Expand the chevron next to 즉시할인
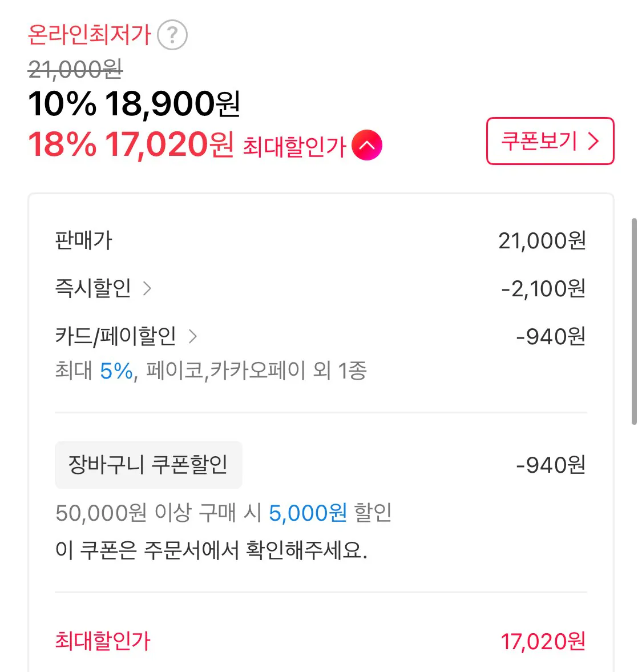Viewport: 642px width, 672px height. pos(147,288)
